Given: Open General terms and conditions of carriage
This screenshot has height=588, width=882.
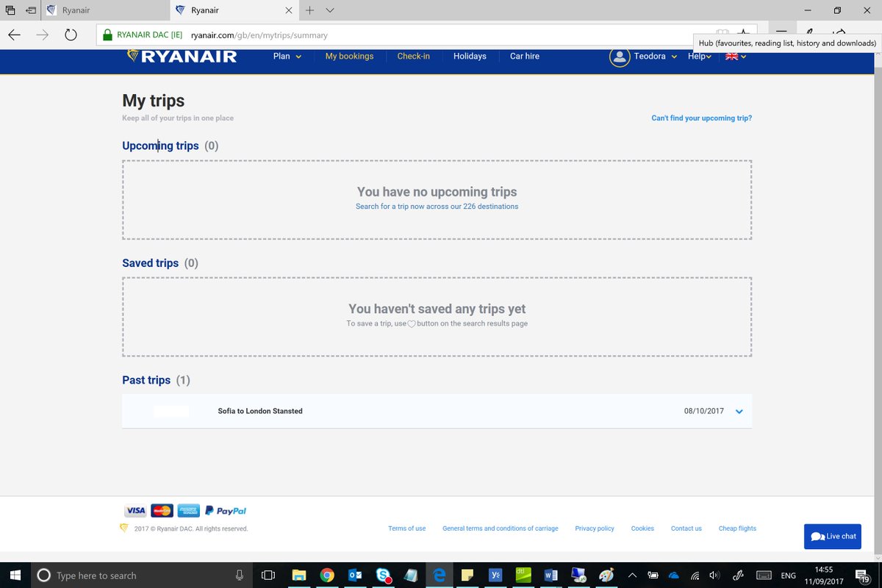Looking at the screenshot, I should (x=500, y=528).
